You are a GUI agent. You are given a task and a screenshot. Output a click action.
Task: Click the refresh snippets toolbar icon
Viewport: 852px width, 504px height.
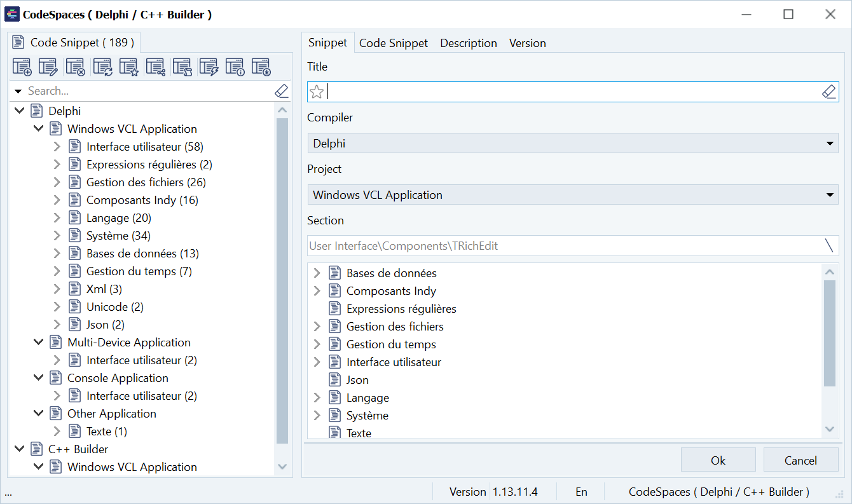(x=102, y=67)
